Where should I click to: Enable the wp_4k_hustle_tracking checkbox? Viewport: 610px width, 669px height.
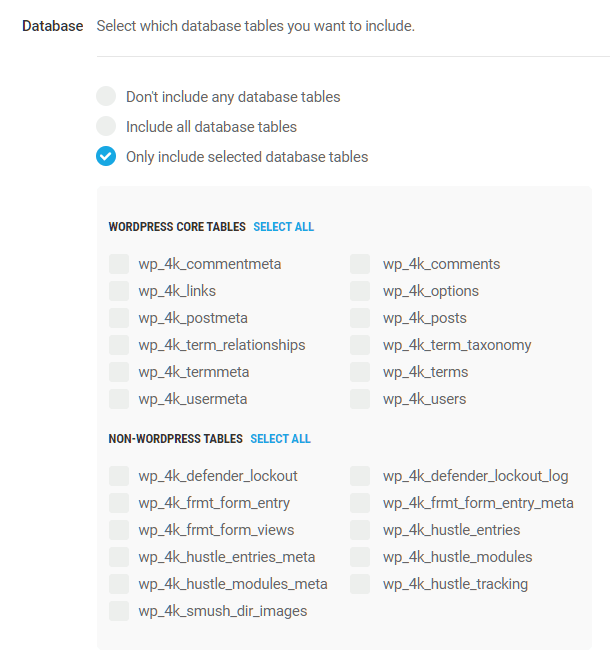361,584
